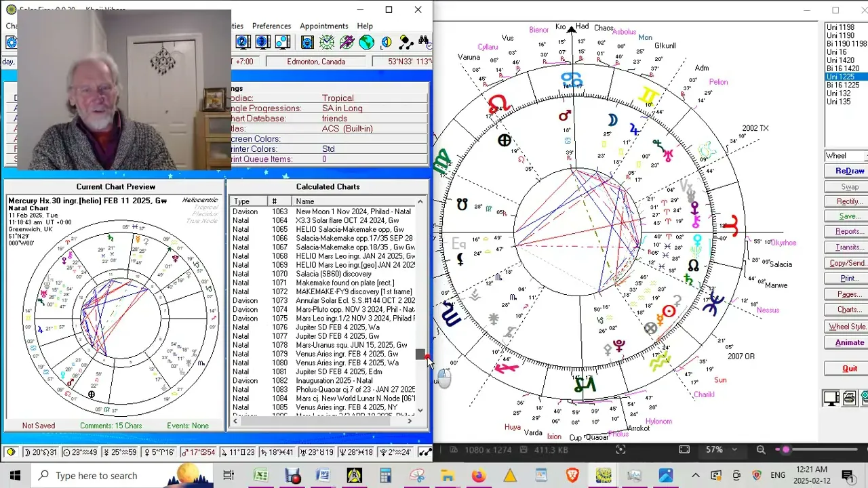Select chart 1066 Salacia-Makemake opp.17/35

[323, 239]
